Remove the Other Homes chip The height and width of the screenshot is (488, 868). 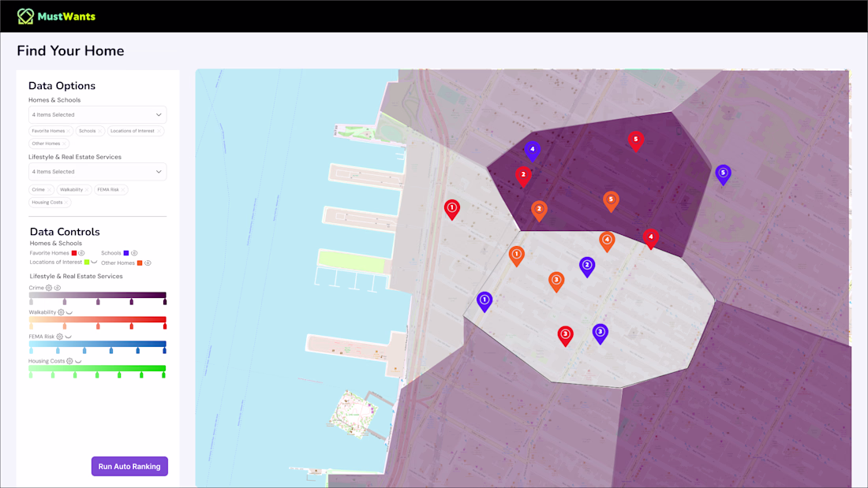(64, 143)
